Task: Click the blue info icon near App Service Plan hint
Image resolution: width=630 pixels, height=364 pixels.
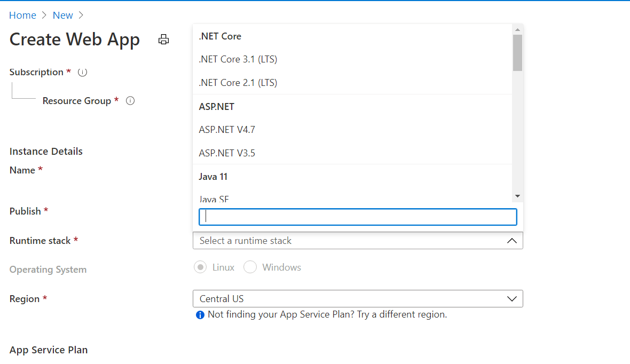Action: coord(200,315)
